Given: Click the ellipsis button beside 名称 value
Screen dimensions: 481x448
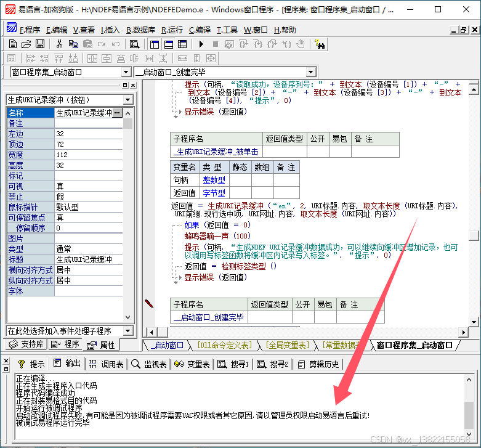Looking at the screenshot, I should click(117, 113).
